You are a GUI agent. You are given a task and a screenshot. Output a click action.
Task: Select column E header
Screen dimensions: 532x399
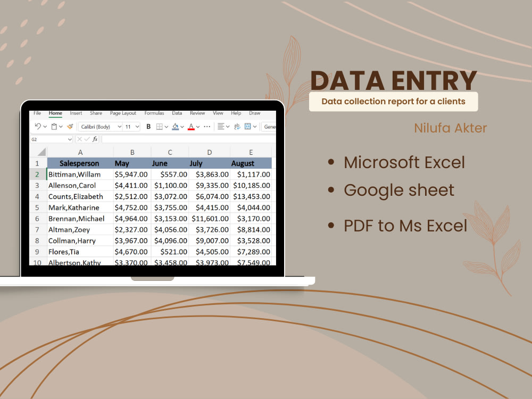coord(251,152)
